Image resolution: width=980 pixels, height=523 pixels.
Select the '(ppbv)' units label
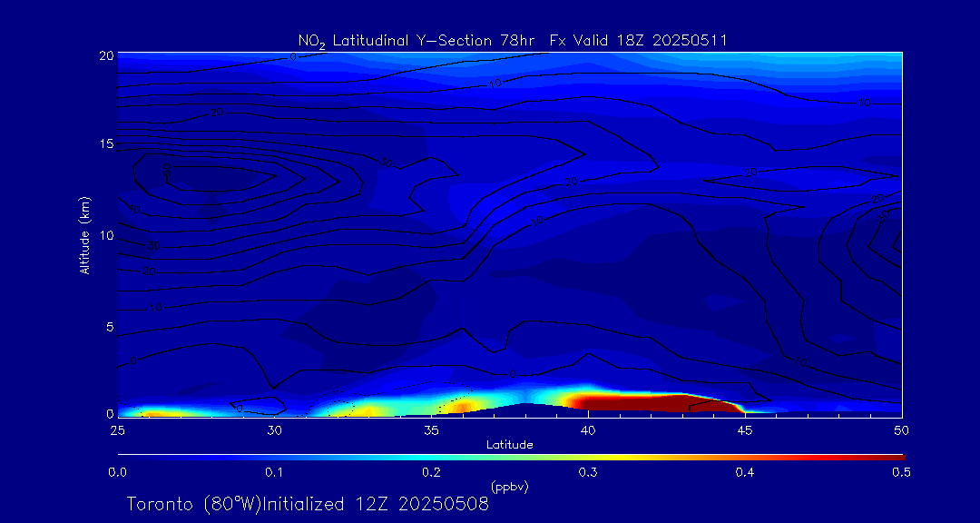[510, 486]
